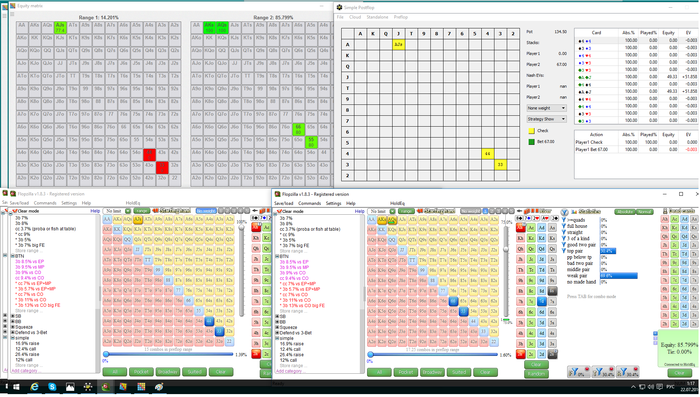700x397 pixels.
Task: Click the yellow Check color swatch in Simple Postflop
Action: coord(531,131)
